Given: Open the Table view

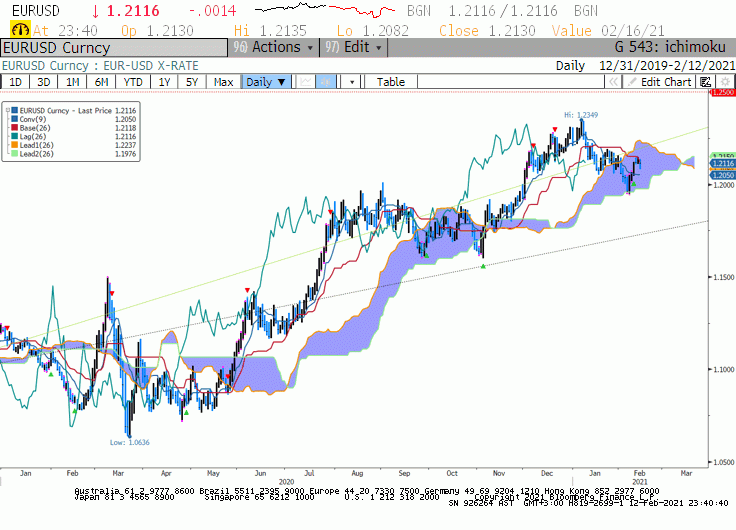Looking at the screenshot, I should coord(391,82).
